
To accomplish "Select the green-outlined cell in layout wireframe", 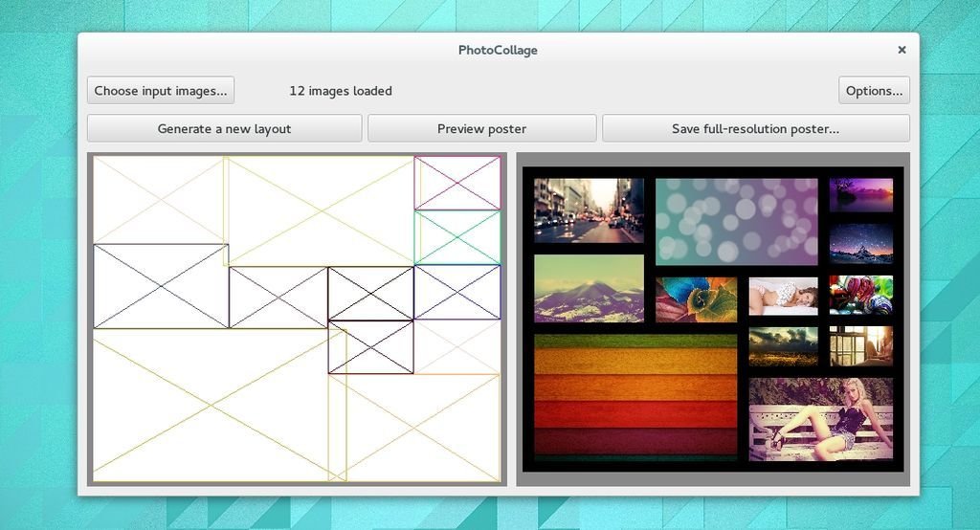I will pyautogui.click(x=457, y=237).
